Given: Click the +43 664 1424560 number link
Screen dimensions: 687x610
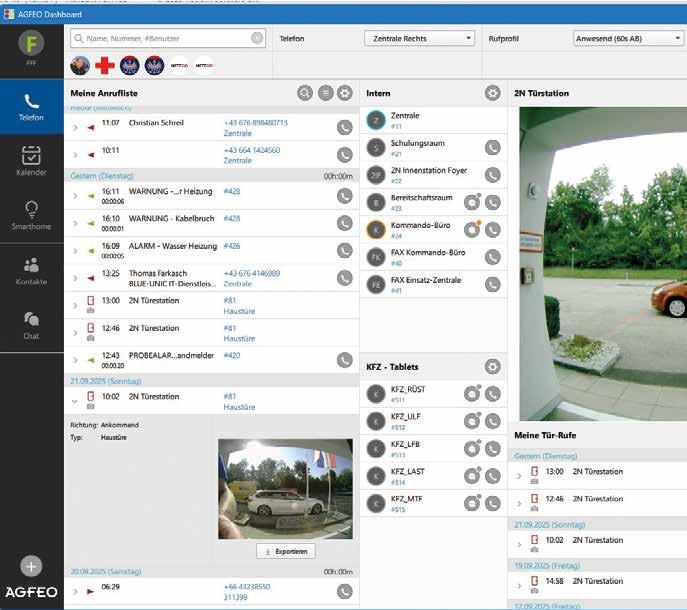Looking at the screenshot, I should click(x=252, y=150).
